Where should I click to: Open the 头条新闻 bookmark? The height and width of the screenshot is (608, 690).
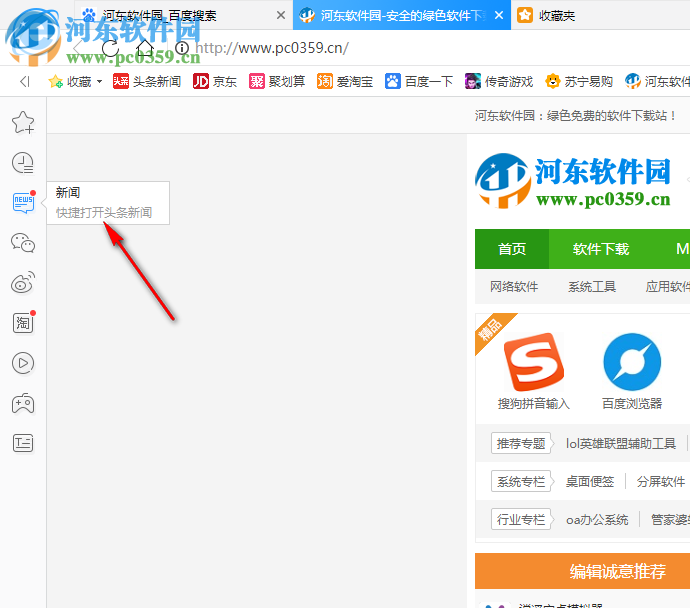tap(147, 81)
